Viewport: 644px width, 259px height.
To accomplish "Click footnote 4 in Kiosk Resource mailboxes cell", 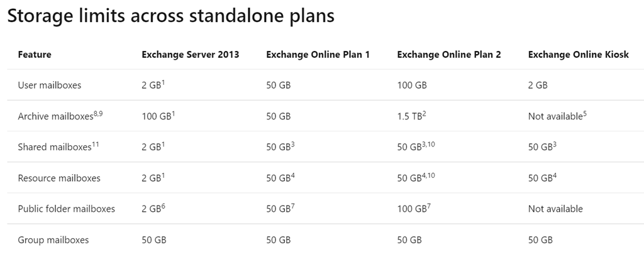I will (x=555, y=175).
